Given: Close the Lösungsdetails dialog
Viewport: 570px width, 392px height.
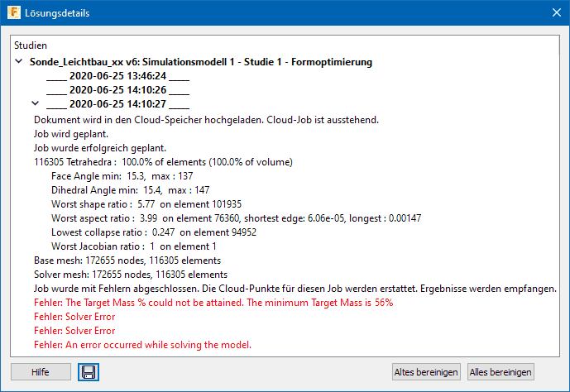Looking at the screenshot, I should click(x=554, y=14).
